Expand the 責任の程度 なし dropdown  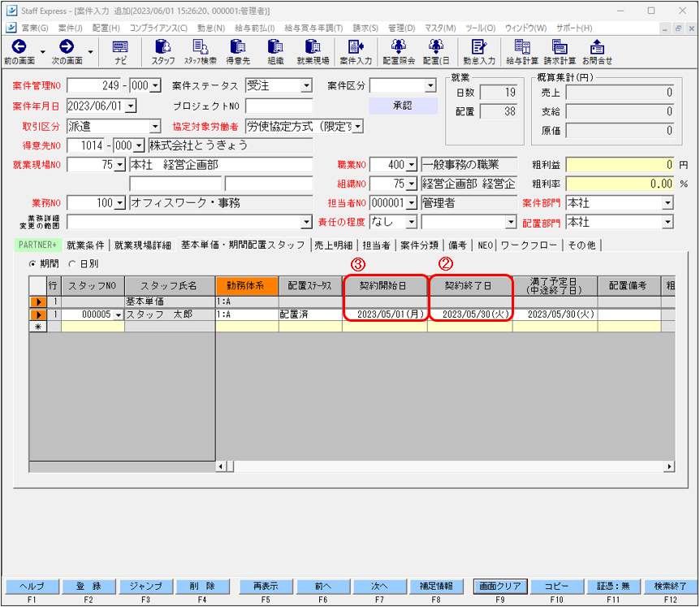pos(412,222)
